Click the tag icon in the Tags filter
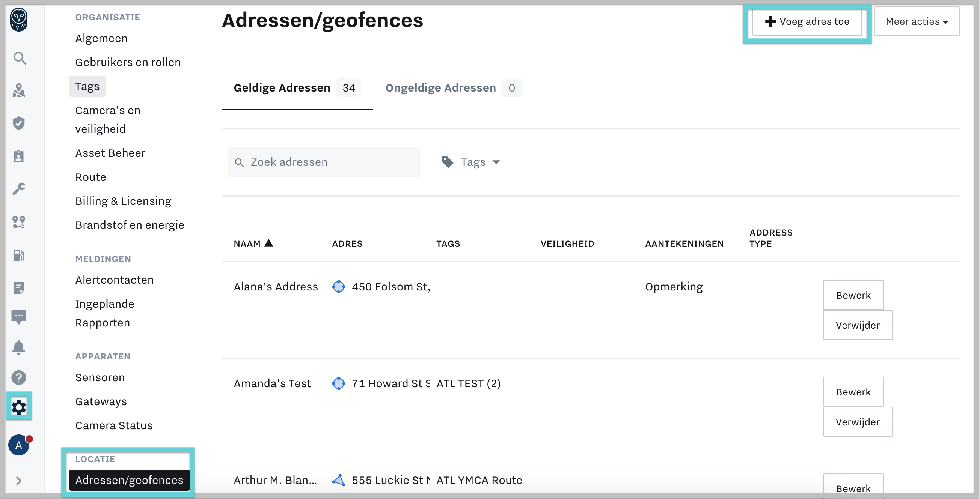Viewport: 980px width, 499px height. click(448, 162)
